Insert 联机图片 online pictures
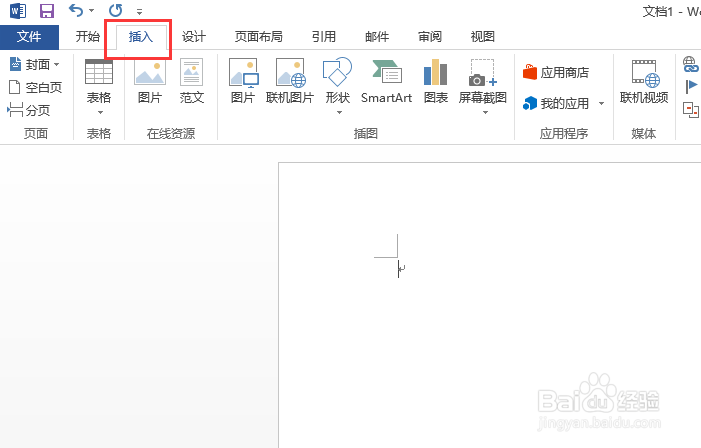Viewport: 701px width, 448px height. tap(290, 81)
